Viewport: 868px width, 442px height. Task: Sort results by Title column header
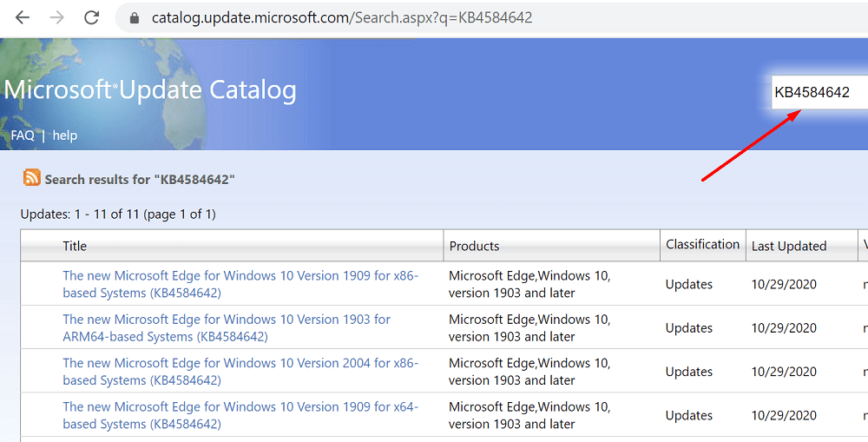pos(75,246)
